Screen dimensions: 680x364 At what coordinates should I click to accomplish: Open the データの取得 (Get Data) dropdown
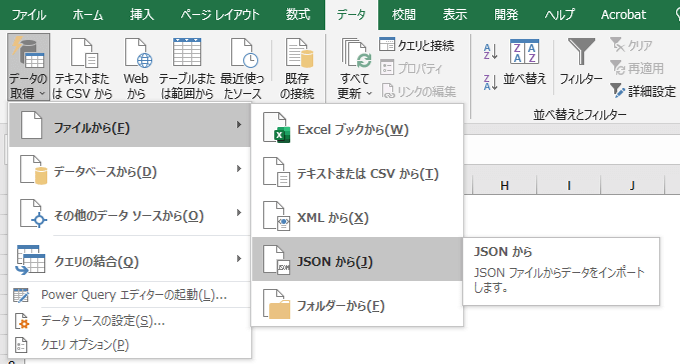point(28,67)
